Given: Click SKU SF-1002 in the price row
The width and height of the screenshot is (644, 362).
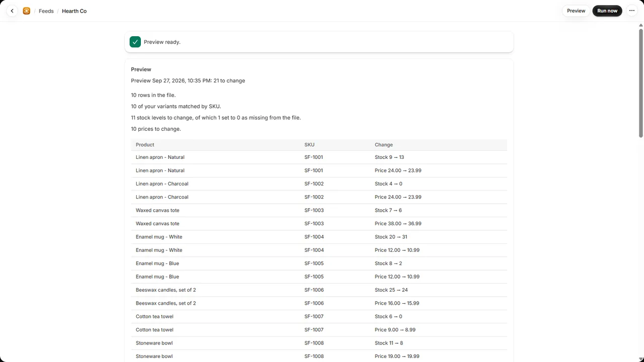Looking at the screenshot, I should point(314,197).
